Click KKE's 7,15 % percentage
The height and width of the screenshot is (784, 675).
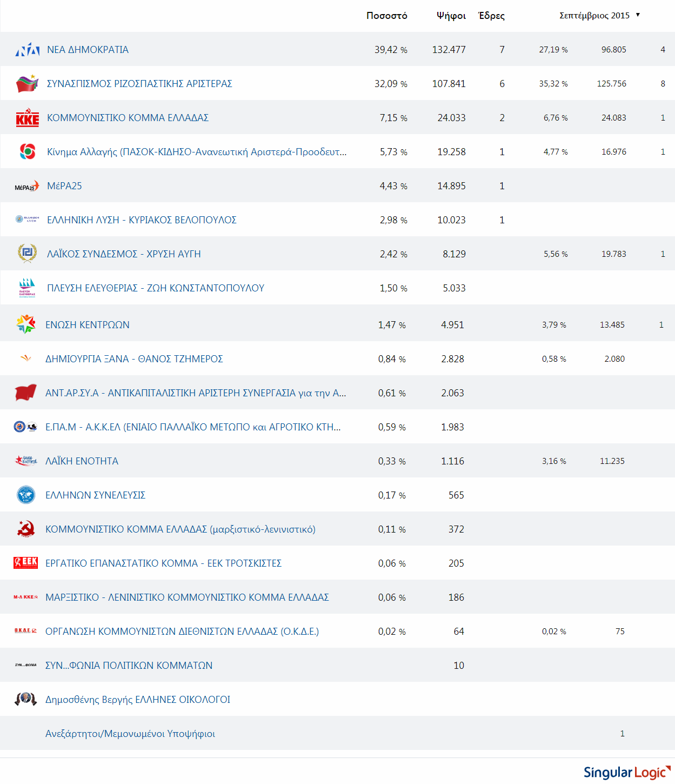tap(393, 118)
